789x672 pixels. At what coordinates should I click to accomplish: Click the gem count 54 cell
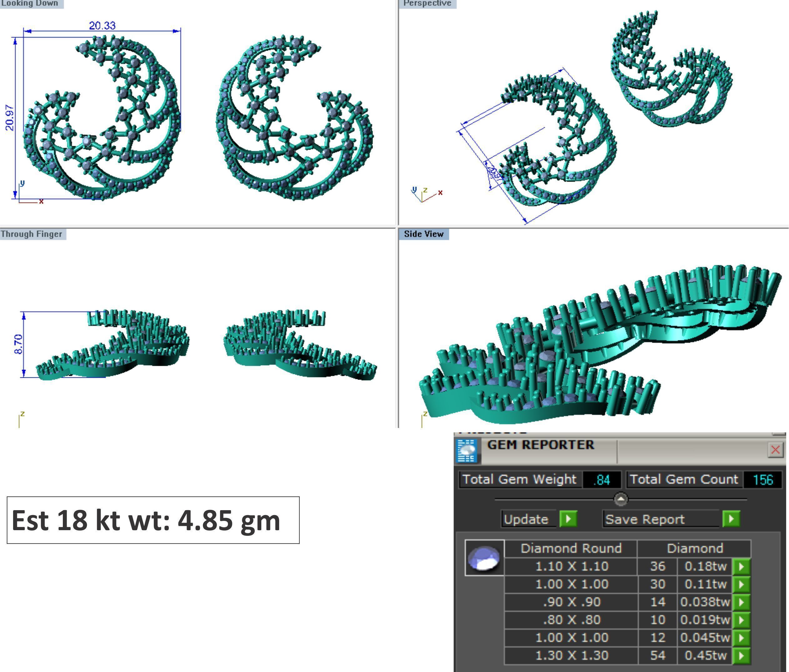658,656
